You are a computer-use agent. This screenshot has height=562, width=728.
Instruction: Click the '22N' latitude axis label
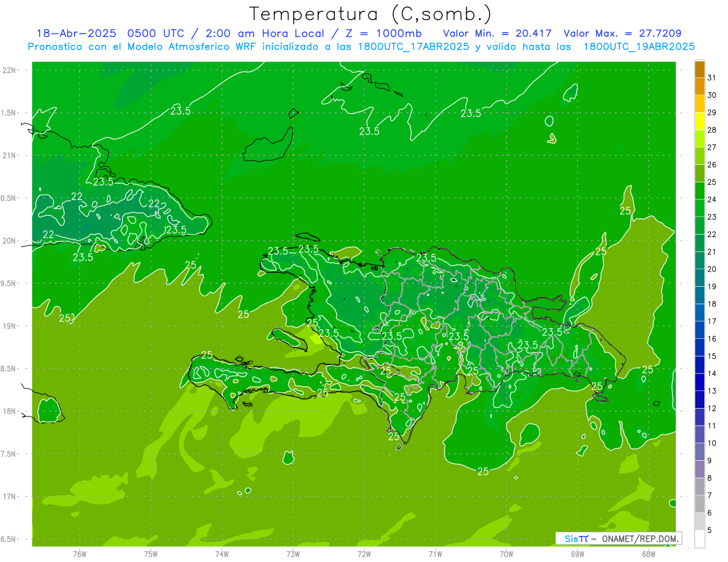click(x=10, y=70)
